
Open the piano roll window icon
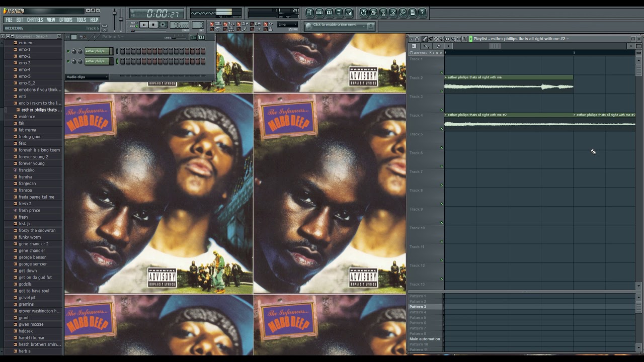329,13
